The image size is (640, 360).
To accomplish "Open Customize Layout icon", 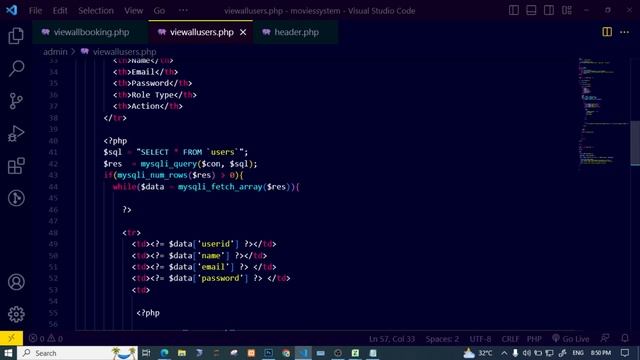I will click(x=567, y=10).
